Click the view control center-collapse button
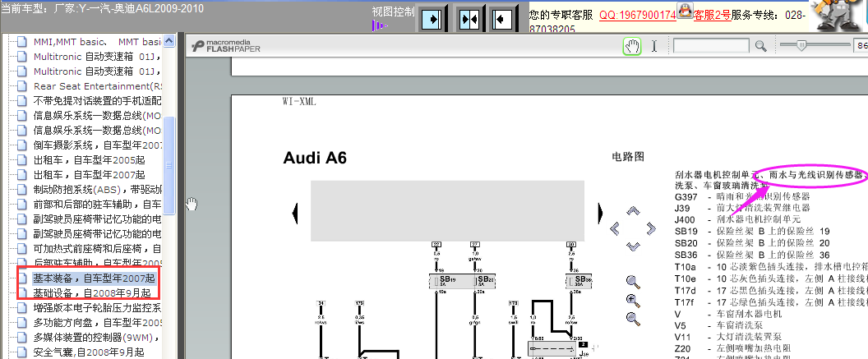This screenshot has width=868, height=359. point(469,19)
